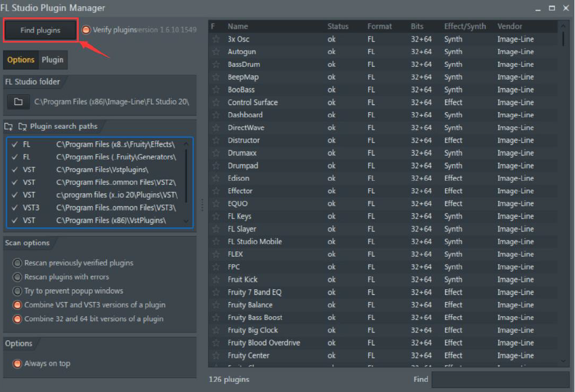
Task: Sort the plugin list by Format column
Action: (x=379, y=26)
